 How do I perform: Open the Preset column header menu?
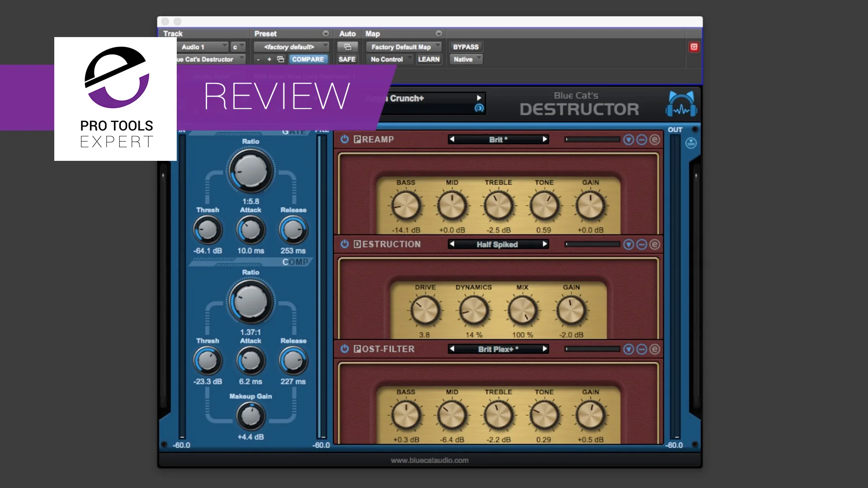[x=325, y=33]
